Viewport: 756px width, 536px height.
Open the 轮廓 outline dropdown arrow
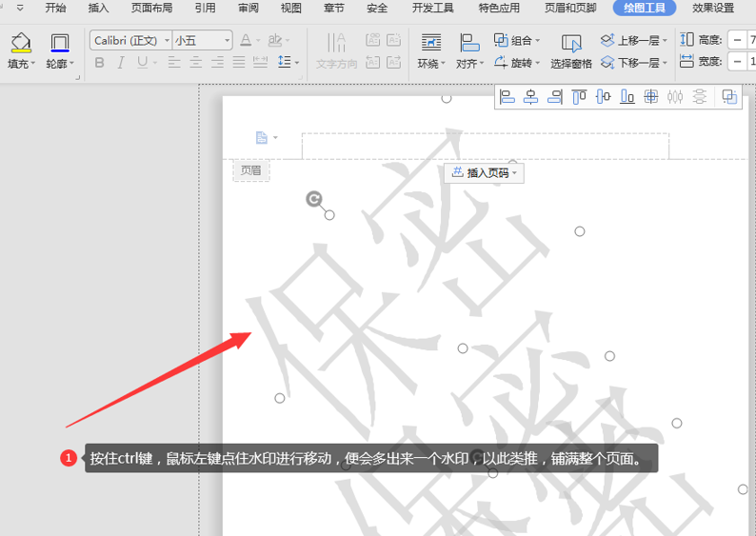pos(71,63)
